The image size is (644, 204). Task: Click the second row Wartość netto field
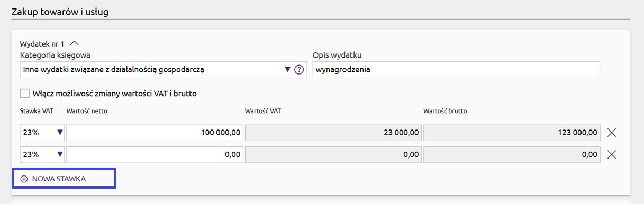(155, 155)
